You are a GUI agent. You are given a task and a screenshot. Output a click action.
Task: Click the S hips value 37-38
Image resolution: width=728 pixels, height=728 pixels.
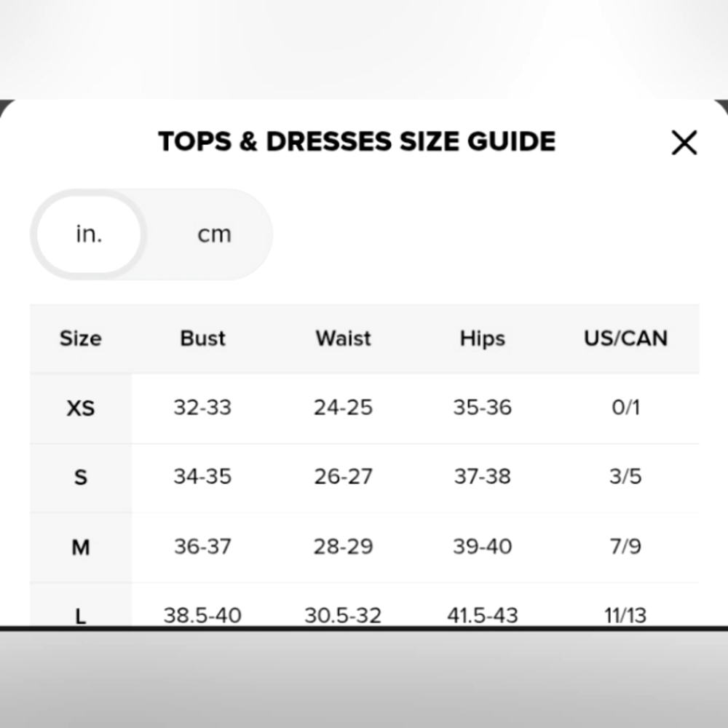pos(482,477)
